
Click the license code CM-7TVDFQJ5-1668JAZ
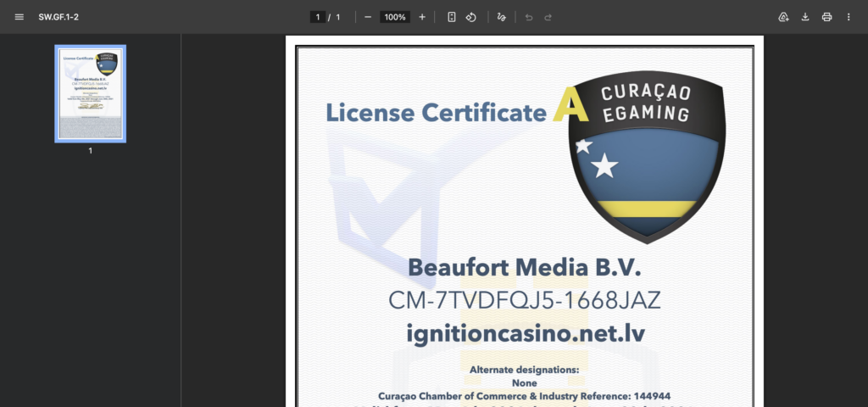click(x=524, y=301)
